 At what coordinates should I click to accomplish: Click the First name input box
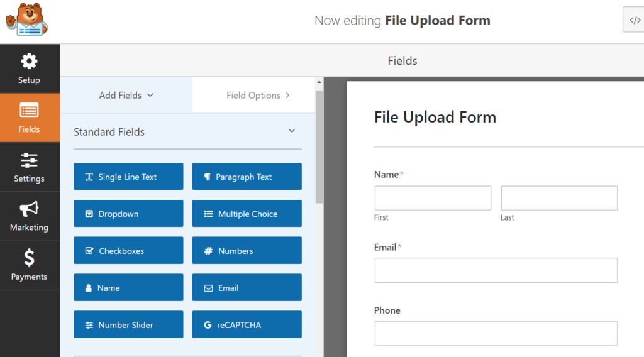coord(433,198)
